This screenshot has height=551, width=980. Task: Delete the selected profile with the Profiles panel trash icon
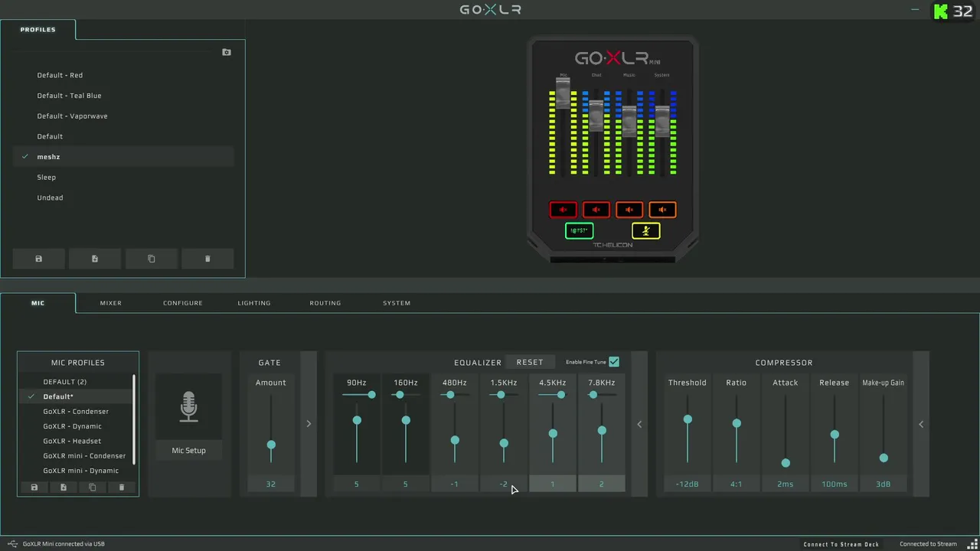pyautogui.click(x=207, y=259)
